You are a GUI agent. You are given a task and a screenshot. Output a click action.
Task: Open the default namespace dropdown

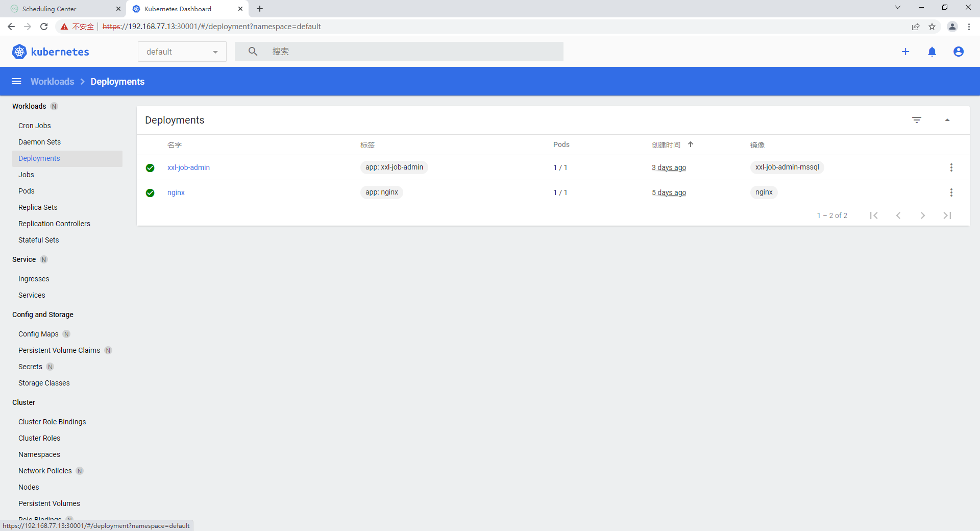[182, 52]
